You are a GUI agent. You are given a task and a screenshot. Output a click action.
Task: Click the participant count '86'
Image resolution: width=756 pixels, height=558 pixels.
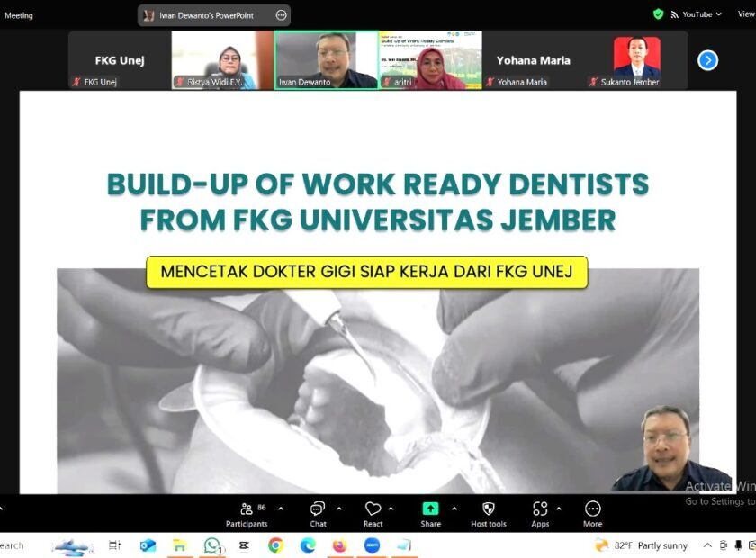[x=262, y=508]
